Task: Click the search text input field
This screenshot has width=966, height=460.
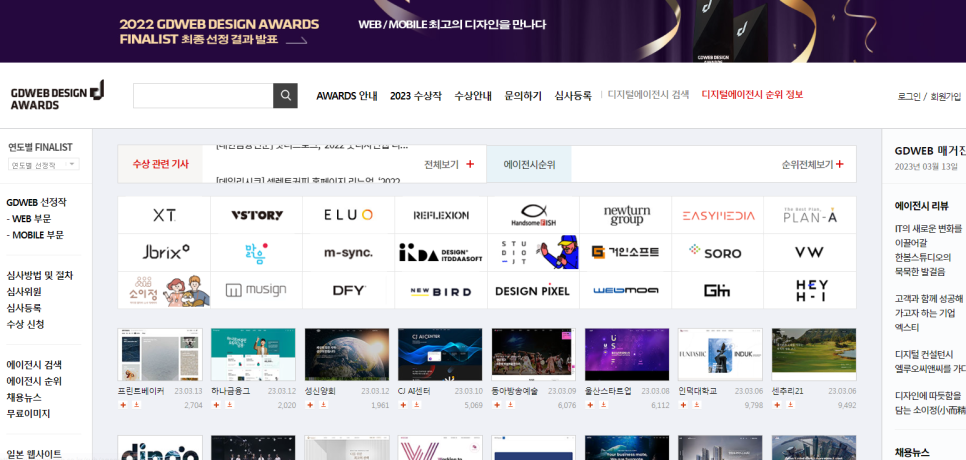Action: 203,95
